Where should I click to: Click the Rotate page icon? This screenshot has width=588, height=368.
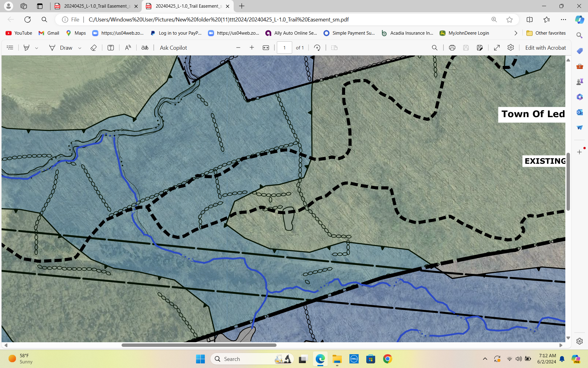click(x=317, y=48)
